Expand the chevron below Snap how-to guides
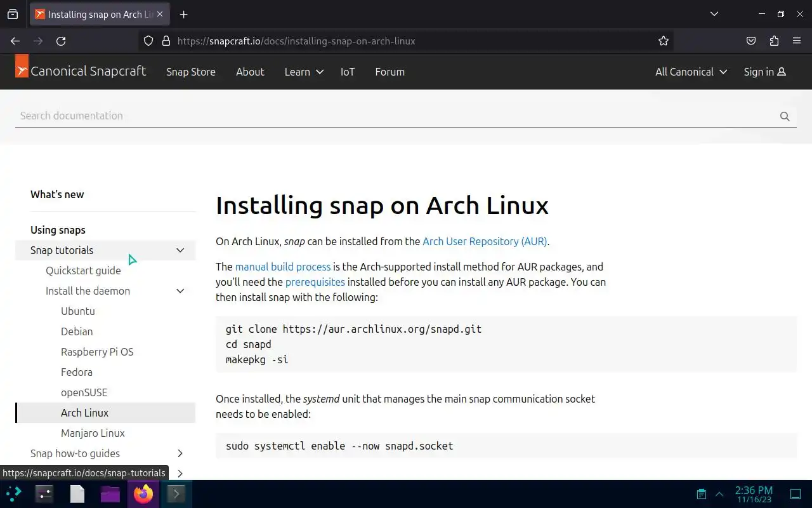Screen dimensions: 812x508 coord(180,473)
